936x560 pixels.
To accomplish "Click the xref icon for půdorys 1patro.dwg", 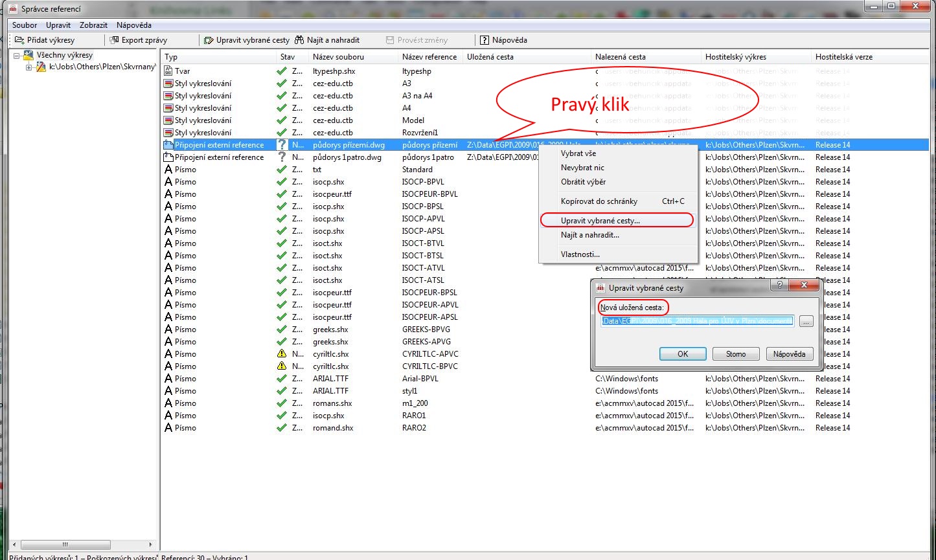I will click(168, 157).
